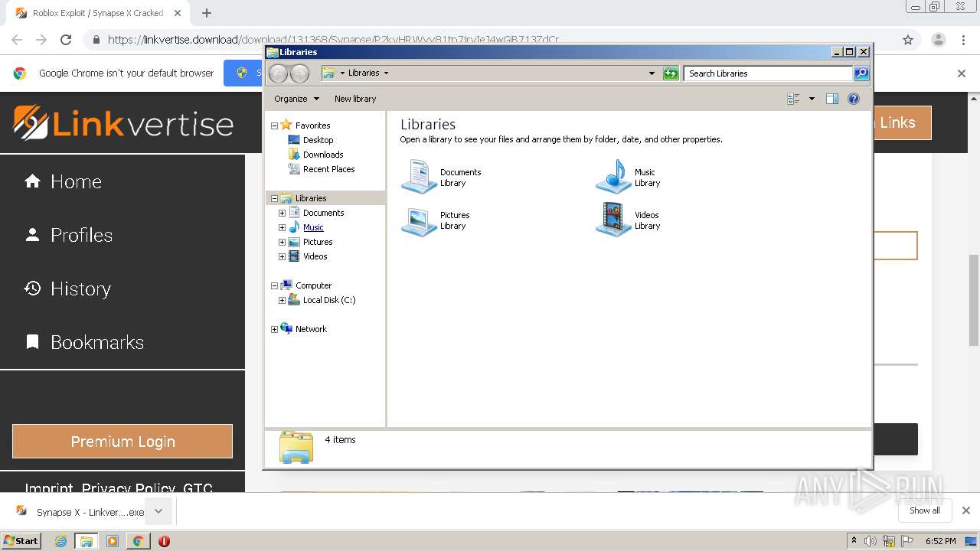This screenshot has width=980, height=551.
Task: Select Recent Places under Favorites
Action: (328, 169)
